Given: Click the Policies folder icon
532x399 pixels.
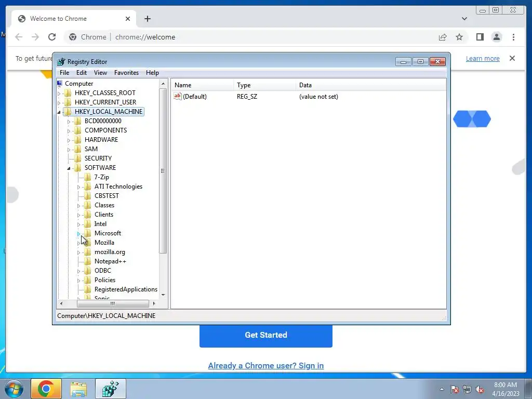Looking at the screenshot, I should point(87,280).
